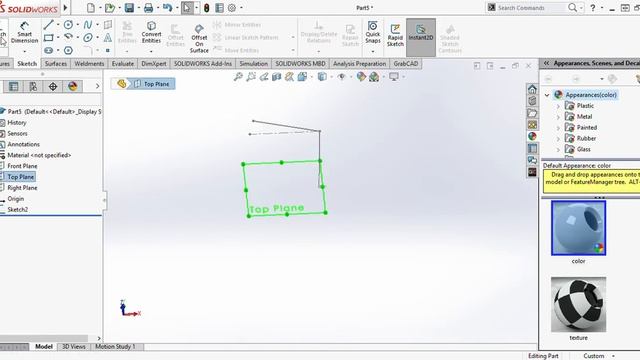Create a New document icon
The height and width of the screenshot is (360, 640).
[91, 8]
